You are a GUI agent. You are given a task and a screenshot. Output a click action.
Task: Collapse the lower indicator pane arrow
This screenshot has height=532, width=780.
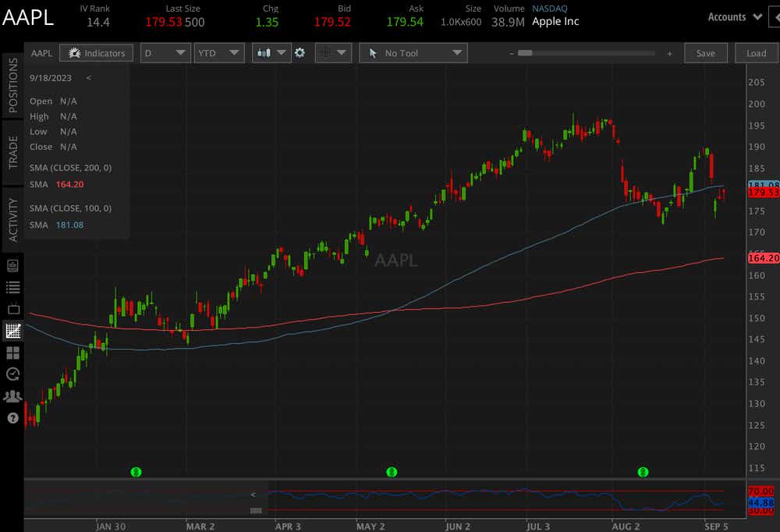tap(253, 495)
